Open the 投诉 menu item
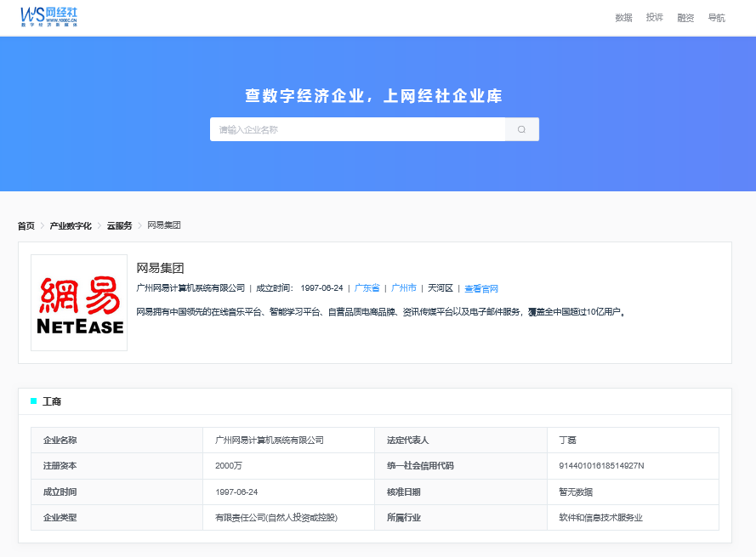The image size is (756, 557). pyautogui.click(x=654, y=18)
